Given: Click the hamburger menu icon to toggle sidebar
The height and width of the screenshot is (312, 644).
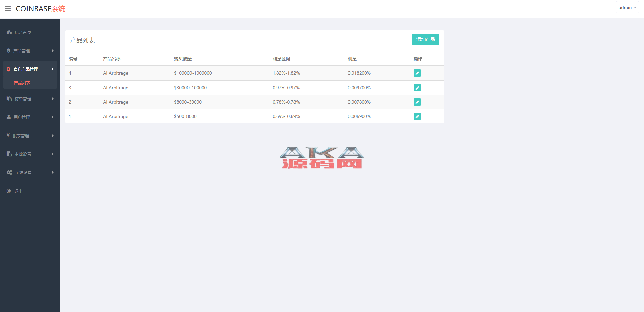Looking at the screenshot, I should click(8, 9).
